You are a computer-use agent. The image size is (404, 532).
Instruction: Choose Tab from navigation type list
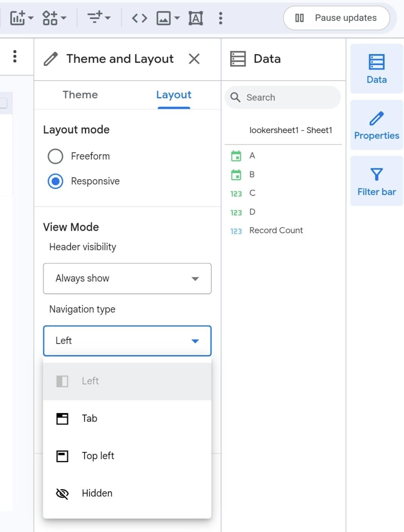[90, 418]
